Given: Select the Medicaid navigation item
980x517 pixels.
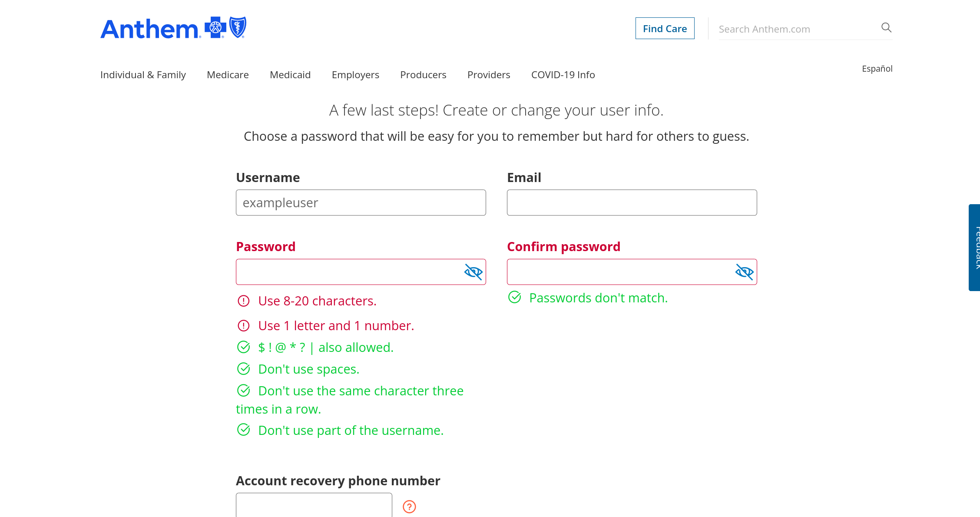Looking at the screenshot, I should pos(290,75).
